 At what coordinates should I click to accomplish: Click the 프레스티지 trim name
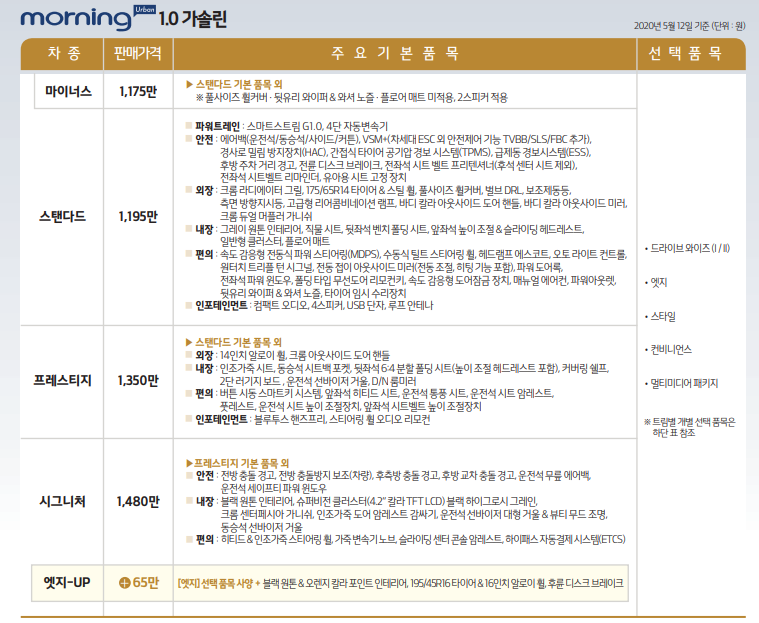[62, 380]
